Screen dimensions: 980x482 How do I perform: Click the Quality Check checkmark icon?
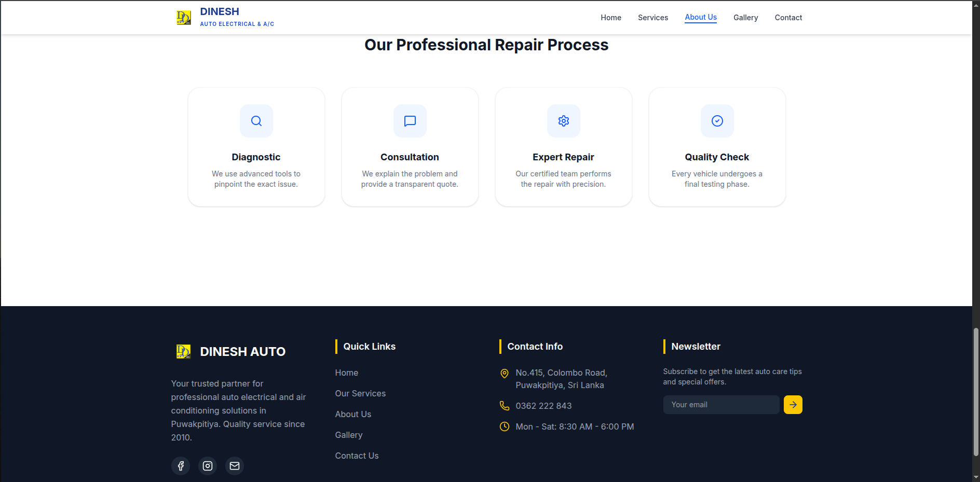[717, 121]
